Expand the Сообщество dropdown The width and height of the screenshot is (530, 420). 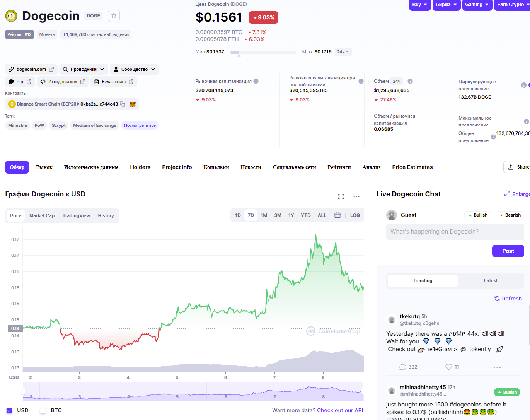tap(134, 69)
